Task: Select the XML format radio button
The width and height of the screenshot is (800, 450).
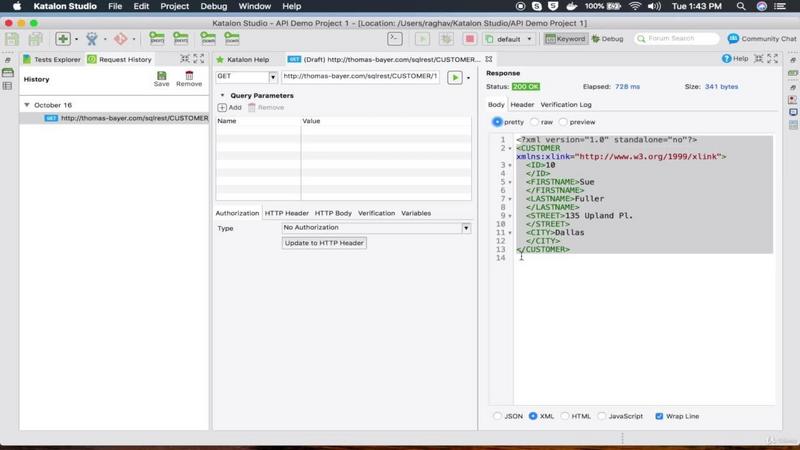Action: [x=533, y=416]
